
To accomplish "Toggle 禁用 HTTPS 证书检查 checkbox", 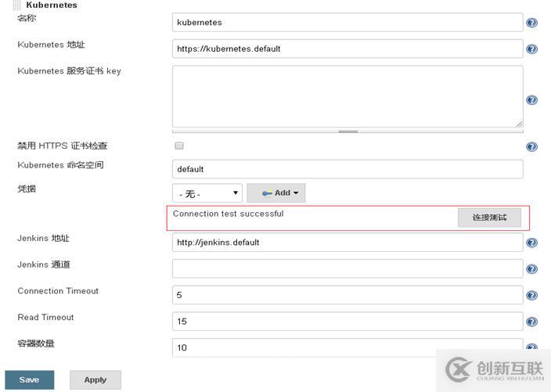I will click(179, 146).
